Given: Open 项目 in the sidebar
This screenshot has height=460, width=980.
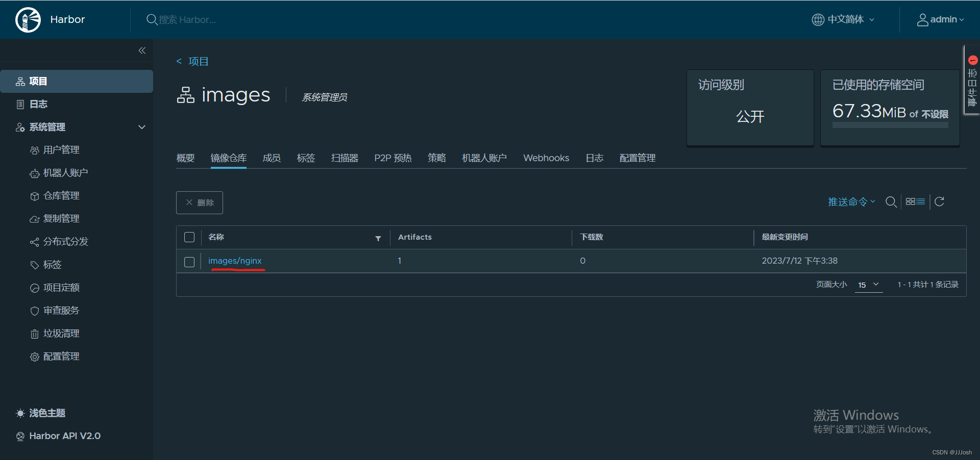Looking at the screenshot, I should [x=77, y=81].
